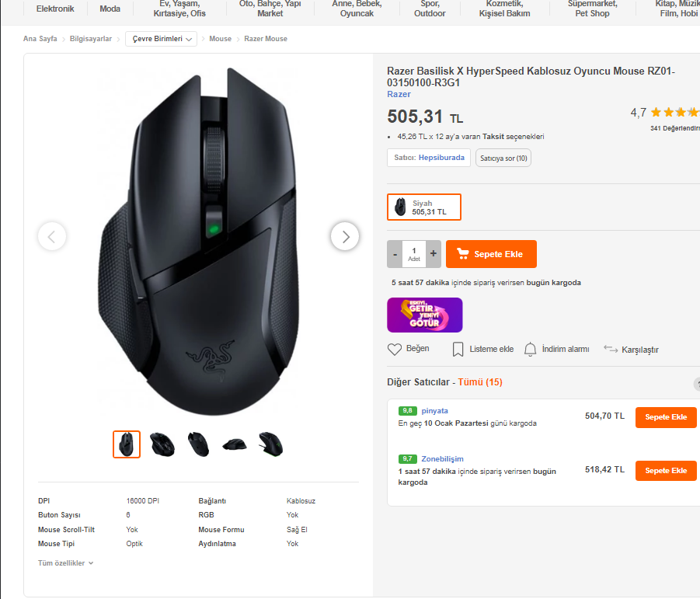Select the second mouse thumbnail image
Viewport: 700px width, 599px height.
162,444
